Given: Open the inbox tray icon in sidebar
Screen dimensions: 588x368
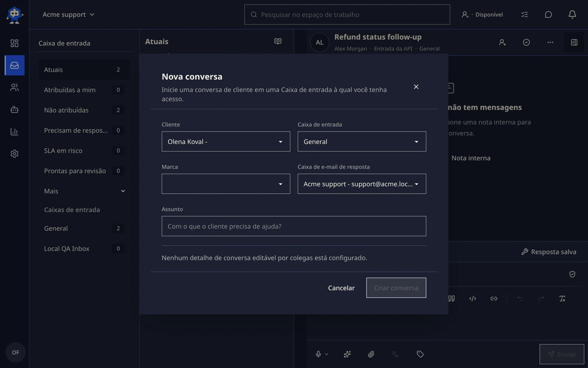Looking at the screenshot, I should [x=15, y=65].
